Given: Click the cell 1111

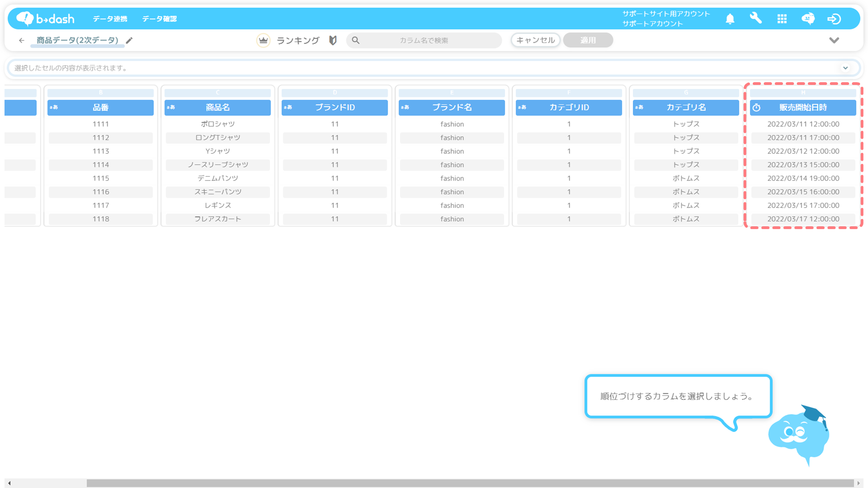Looking at the screenshot, I should (101, 124).
